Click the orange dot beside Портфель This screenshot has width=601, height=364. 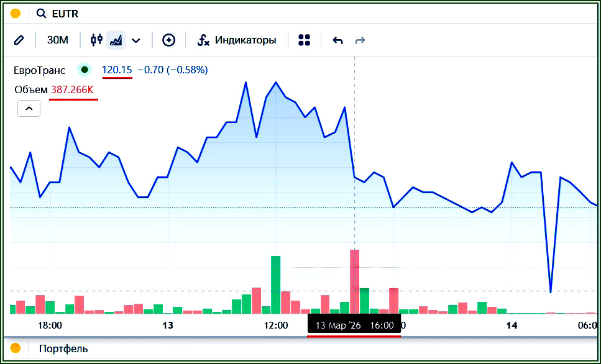[16, 348]
